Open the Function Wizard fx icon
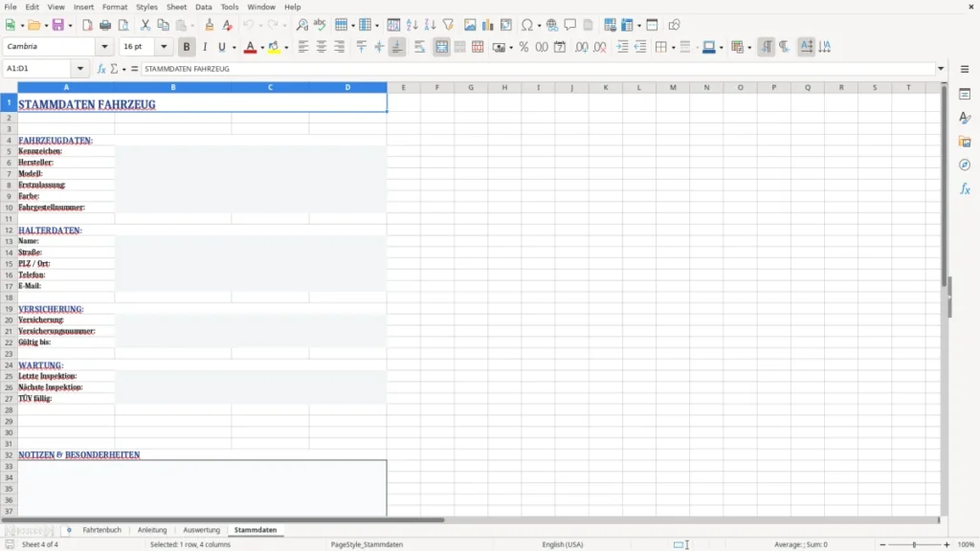The width and height of the screenshot is (980, 551). coord(101,69)
